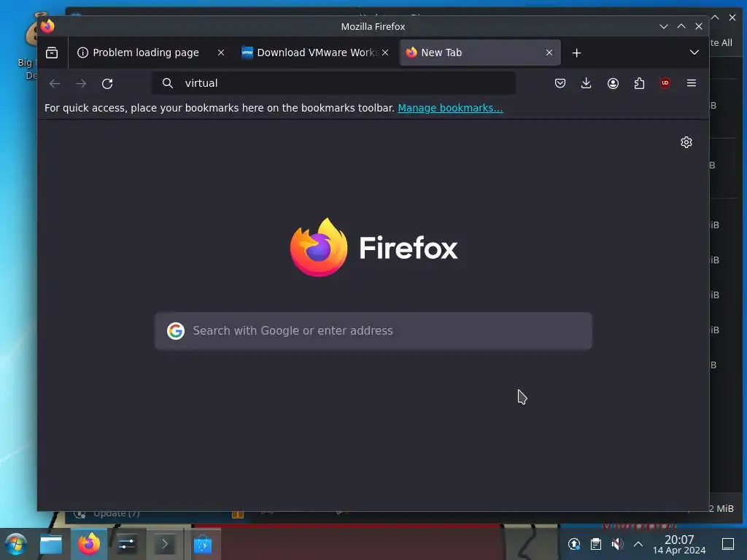Image resolution: width=747 pixels, height=560 pixels.
Task: Check system updates tray icon
Action: [x=574, y=544]
